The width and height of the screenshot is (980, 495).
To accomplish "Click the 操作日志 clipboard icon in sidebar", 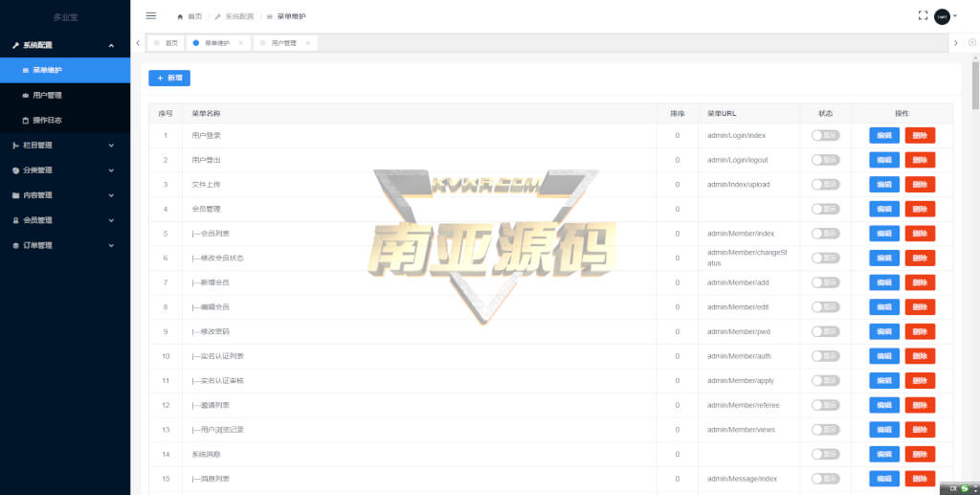I will pos(26,121).
